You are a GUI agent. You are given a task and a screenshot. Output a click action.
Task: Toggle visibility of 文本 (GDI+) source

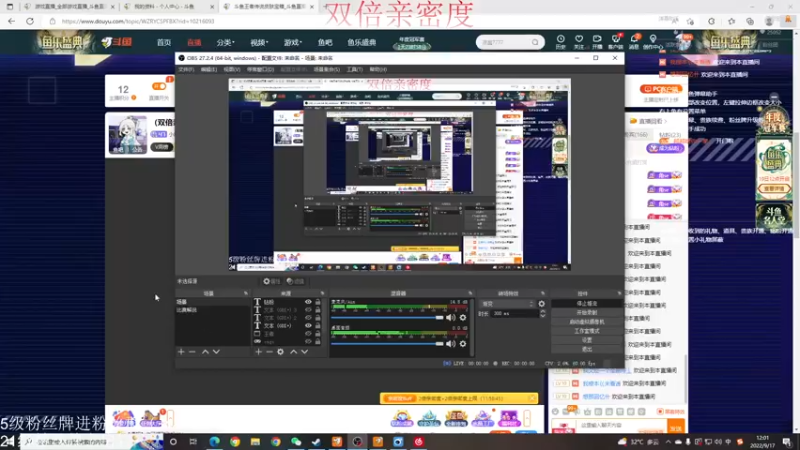click(308, 326)
